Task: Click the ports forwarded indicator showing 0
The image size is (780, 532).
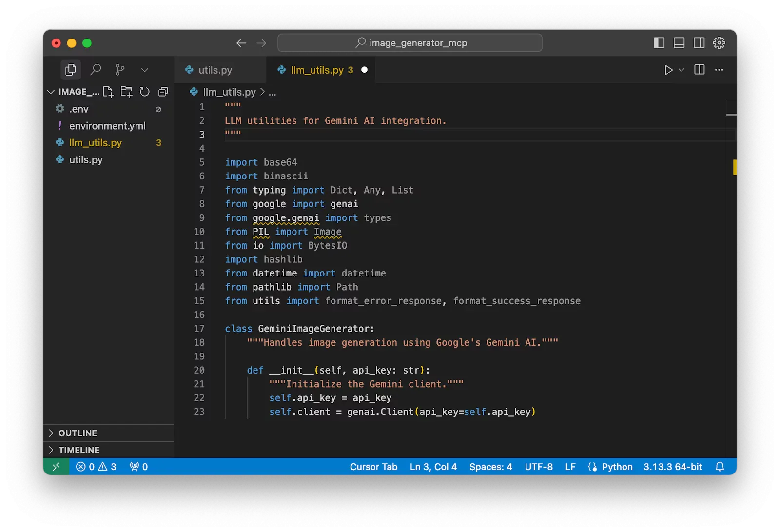Action: pyautogui.click(x=138, y=467)
